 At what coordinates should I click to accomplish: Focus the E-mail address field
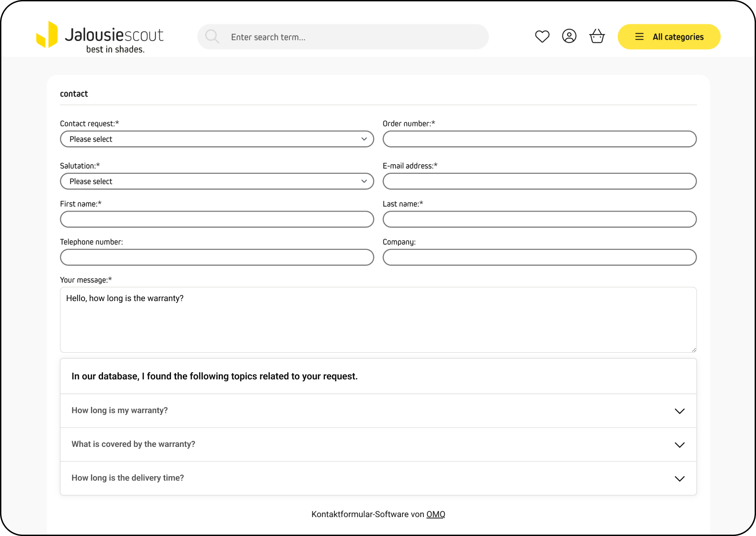(x=539, y=181)
